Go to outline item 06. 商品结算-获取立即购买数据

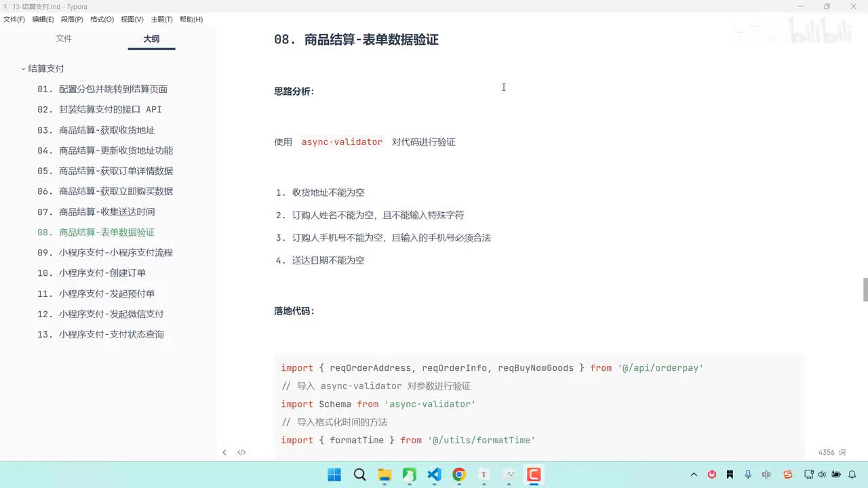pyautogui.click(x=105, y=191)
